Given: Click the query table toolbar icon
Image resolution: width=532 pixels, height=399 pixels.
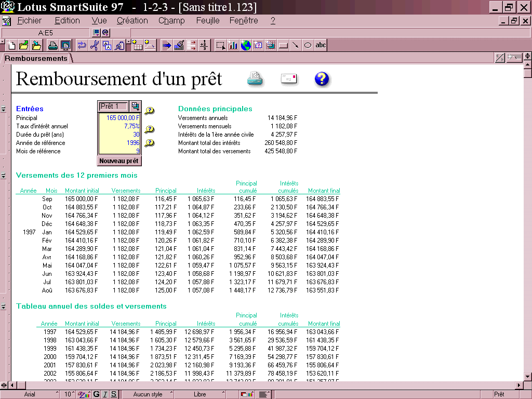Looking at the screenshot, I should 258,45.
